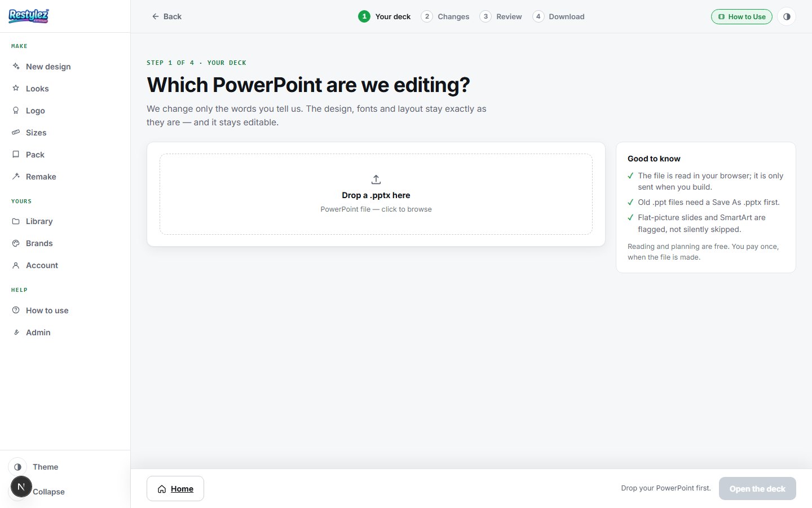Go to the Logo section
This screenshot has width=812, height=508.
click(x=65, y=111)
